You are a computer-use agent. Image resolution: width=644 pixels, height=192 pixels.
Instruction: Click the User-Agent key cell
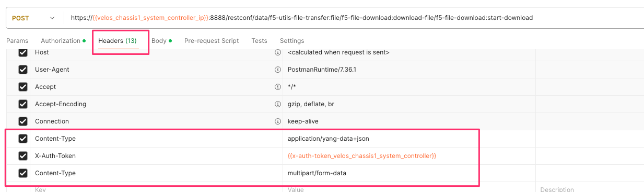[157, 70]
